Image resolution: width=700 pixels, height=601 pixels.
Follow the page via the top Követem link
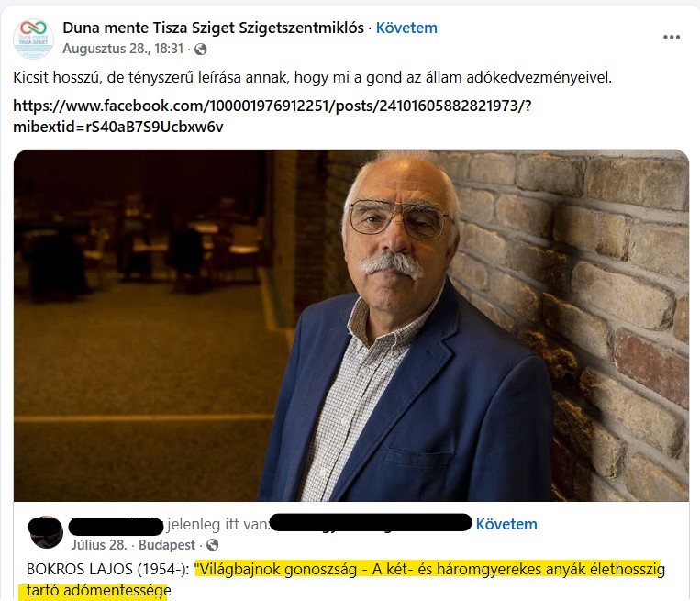406,28
